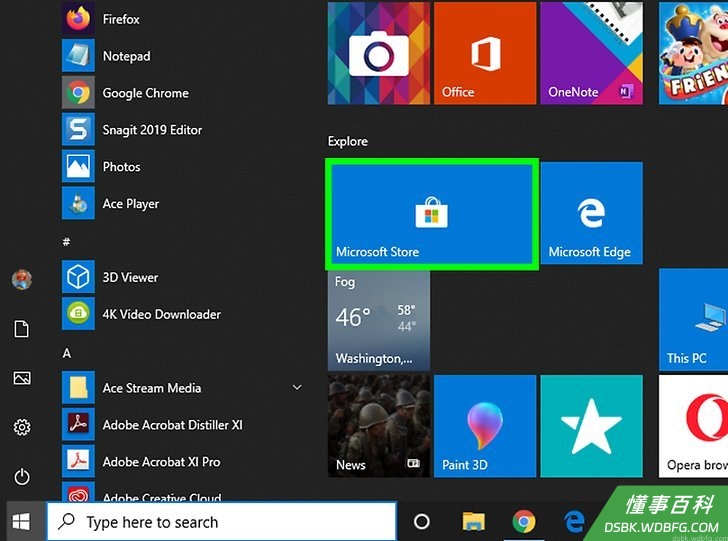Click the Cortana circle on taskbar
Screen dimensions: 728x541
[x=422, y=521]
